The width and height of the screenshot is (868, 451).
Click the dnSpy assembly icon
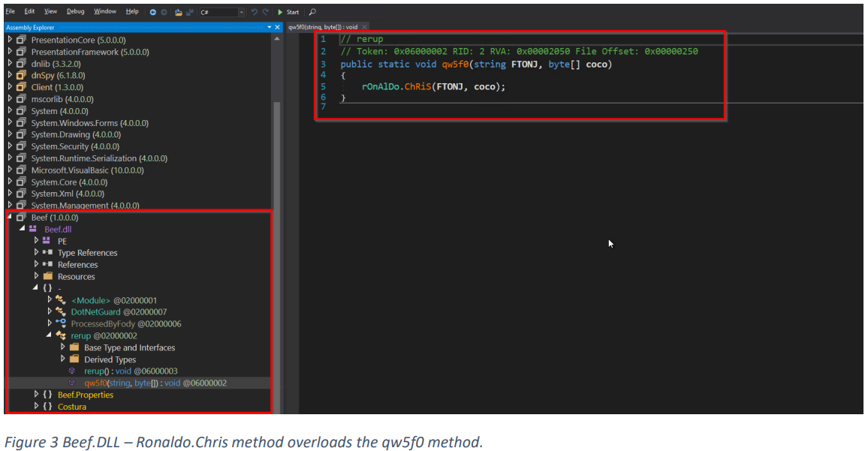pyautogui.click(x=21, y=75)
